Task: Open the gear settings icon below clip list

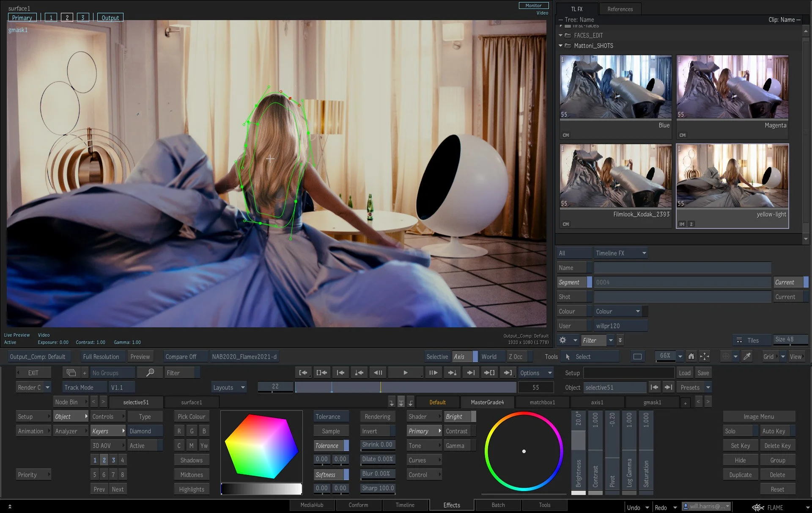Action: pyautogui.click(x=562, y=340)
